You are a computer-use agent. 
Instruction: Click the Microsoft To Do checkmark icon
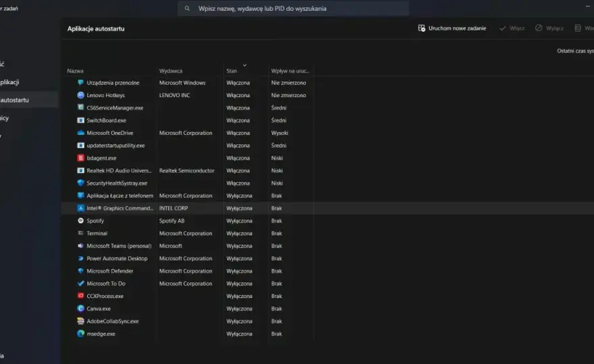81,283
